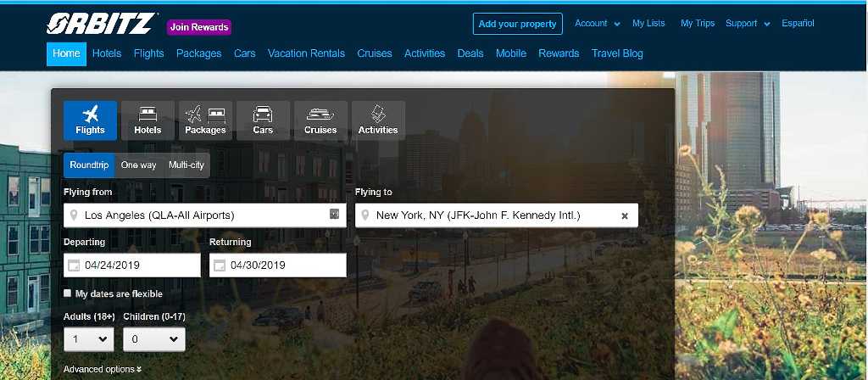
Task: Select the Cruises ship icon tab
Action: tap(320, 120)
